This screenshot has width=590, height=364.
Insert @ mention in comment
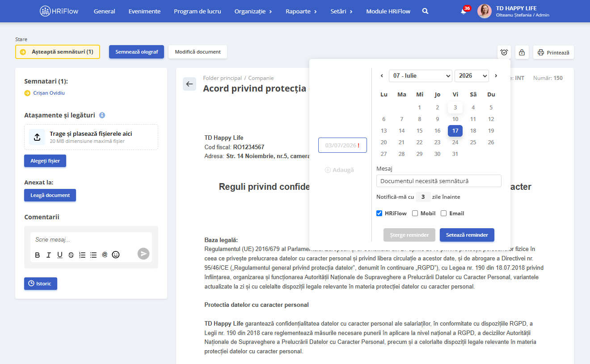pos(105,255)
